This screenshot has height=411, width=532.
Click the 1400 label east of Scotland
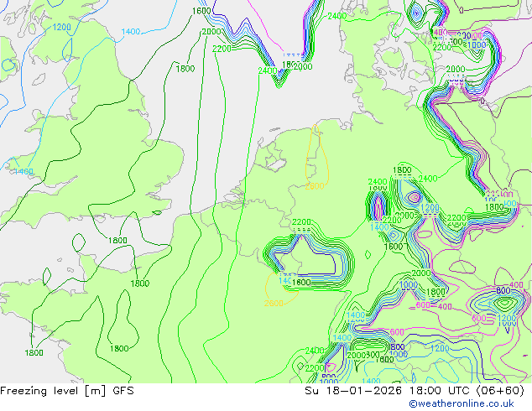click(x=131, y=32)
